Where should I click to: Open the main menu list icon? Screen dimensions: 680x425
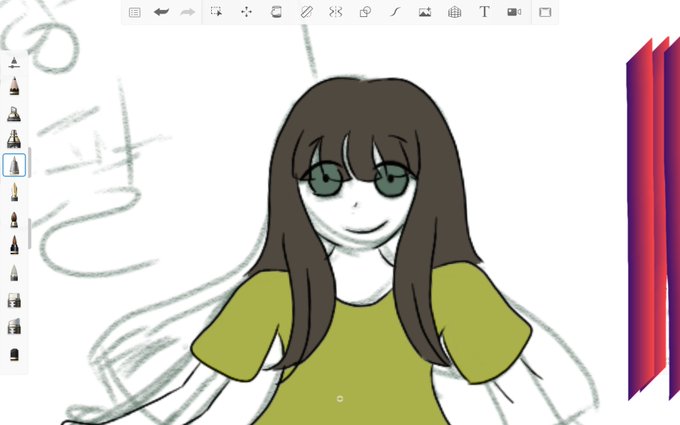click(134, 13)
